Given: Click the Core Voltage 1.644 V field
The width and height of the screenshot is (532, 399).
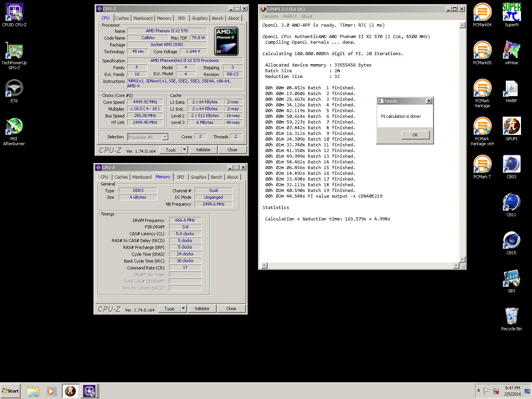Looking at the screenshot, I should [x=193, y=51].
